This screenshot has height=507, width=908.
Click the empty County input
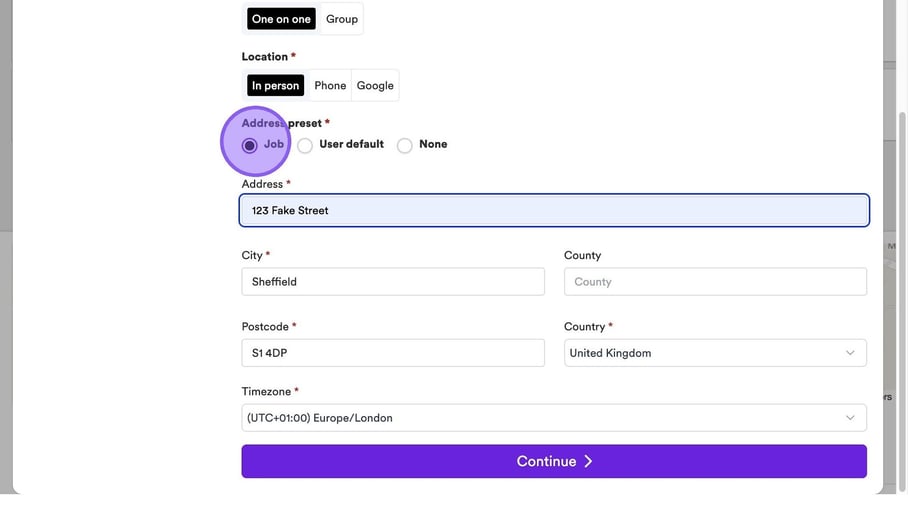point(715,282)
